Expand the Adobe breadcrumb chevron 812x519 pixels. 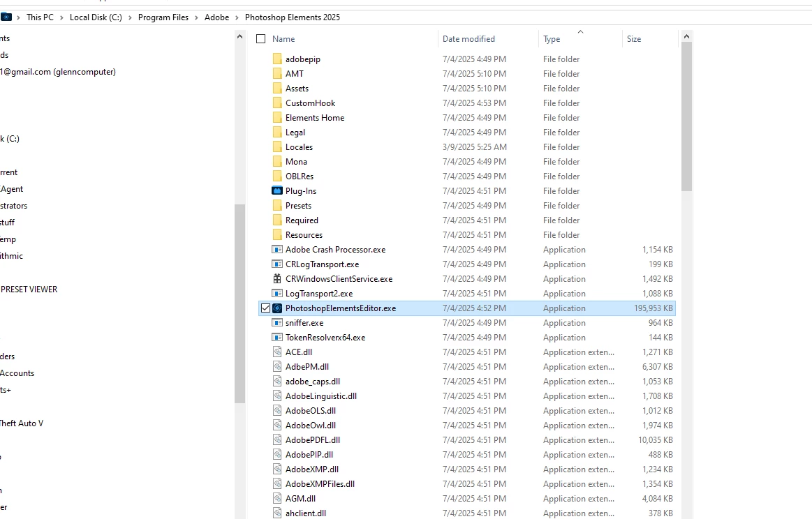tap(237, 17)
